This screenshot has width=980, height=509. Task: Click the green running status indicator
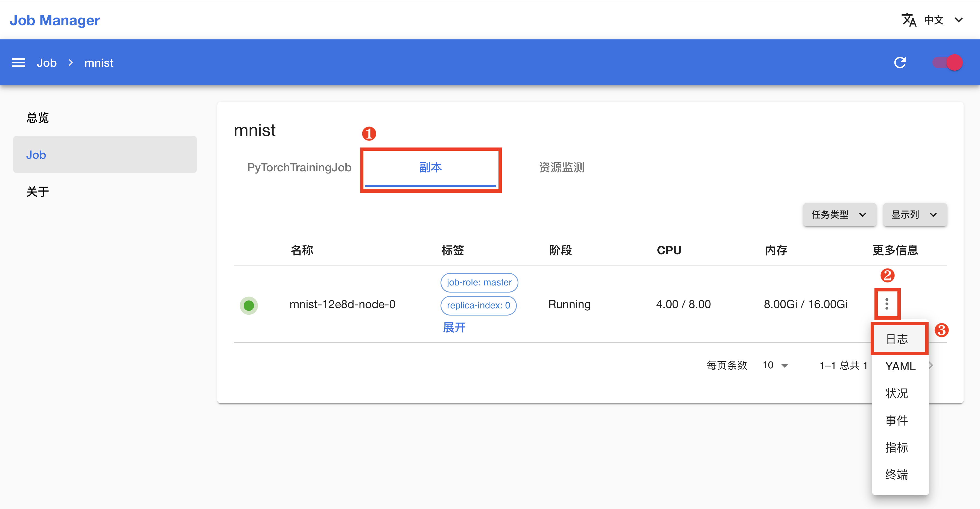(249, 305)
